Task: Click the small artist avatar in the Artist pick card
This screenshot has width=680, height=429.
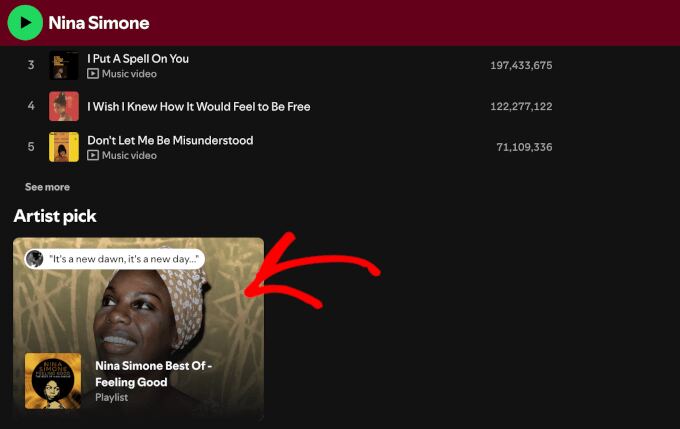Action: [35, 259]
